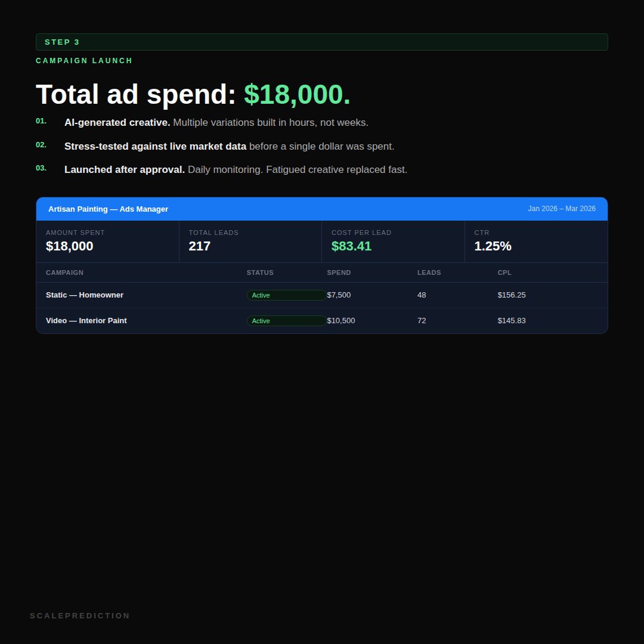
Task: Click the STEP 3 banner
Action: click(322, 42)
